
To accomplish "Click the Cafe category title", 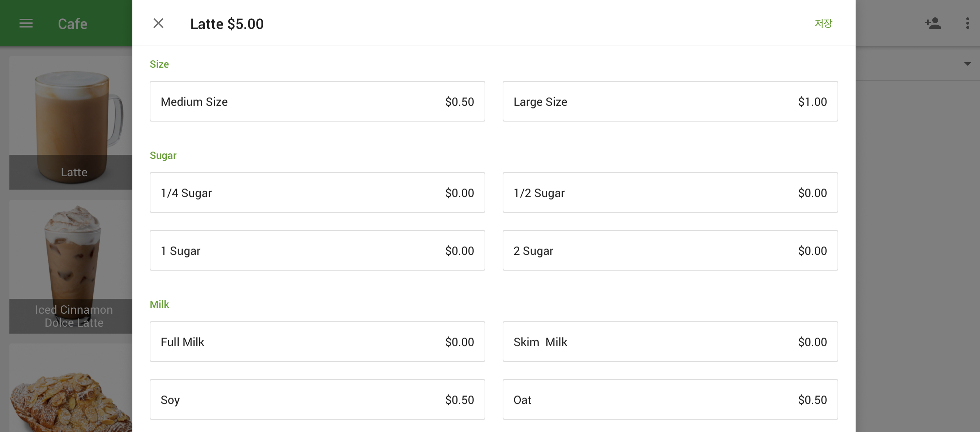I will click(73, 24).
